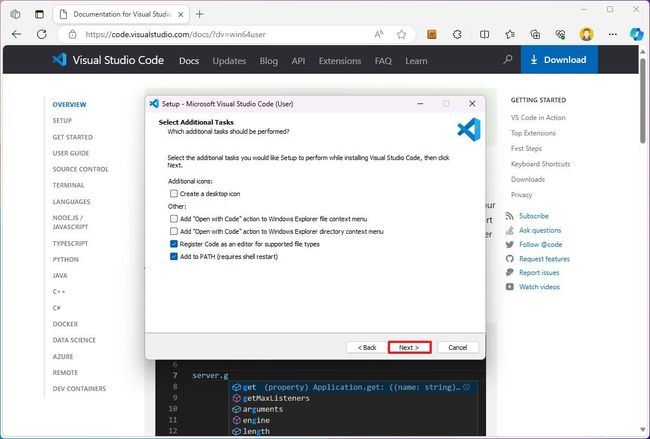
Task: Open DOCKER section in sidebar
Action: tap(65, 324)
